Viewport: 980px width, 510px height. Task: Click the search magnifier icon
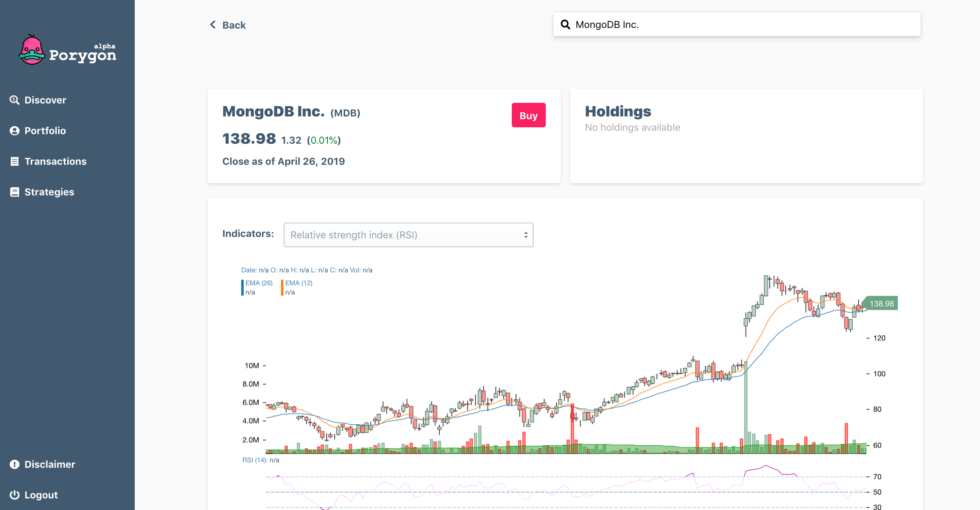point(565,25)
